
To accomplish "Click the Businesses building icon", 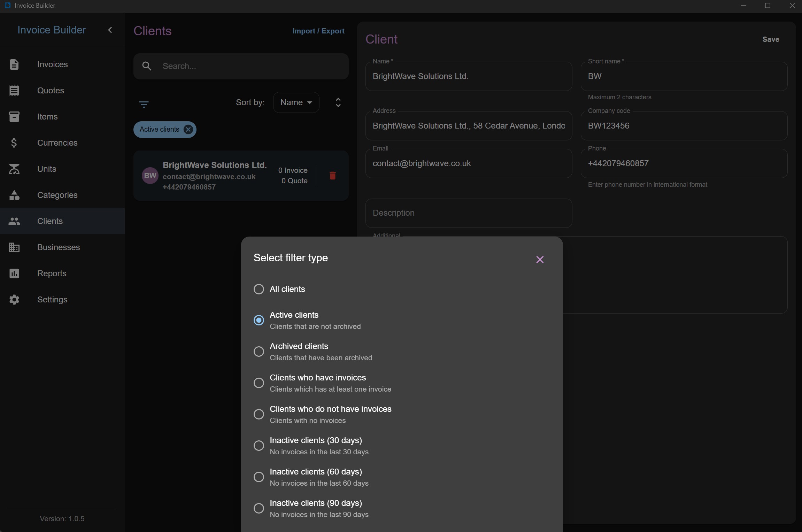I will (x=14, y=247).
